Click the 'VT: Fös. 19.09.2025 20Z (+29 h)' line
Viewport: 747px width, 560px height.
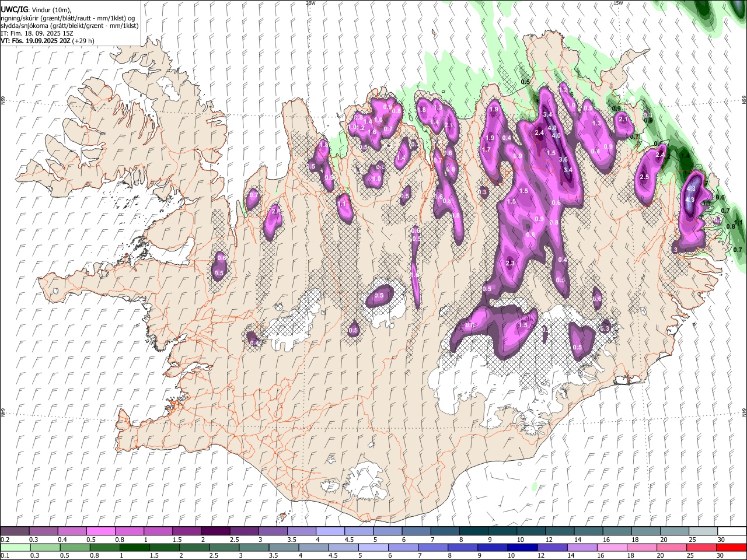[48, 41]
